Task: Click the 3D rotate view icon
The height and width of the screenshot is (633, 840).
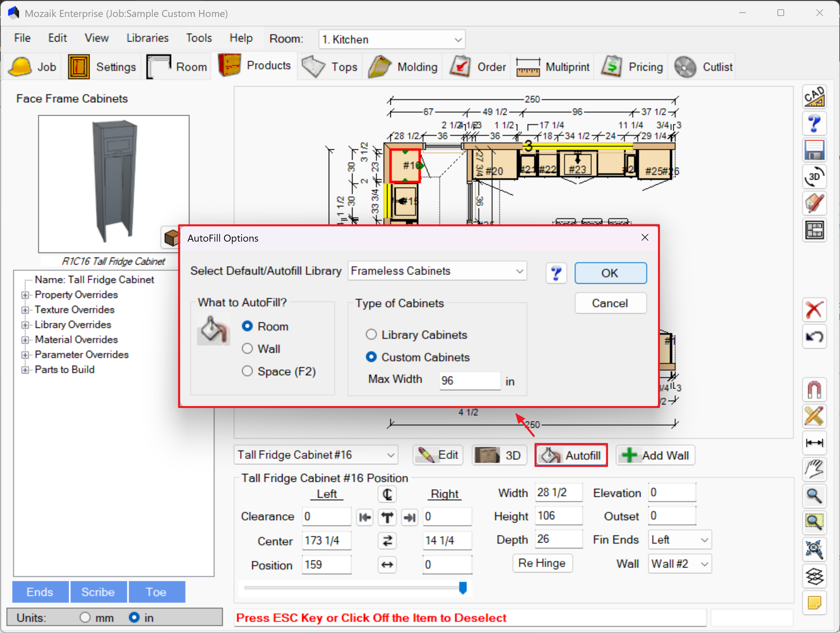Action: coord(814,177)
